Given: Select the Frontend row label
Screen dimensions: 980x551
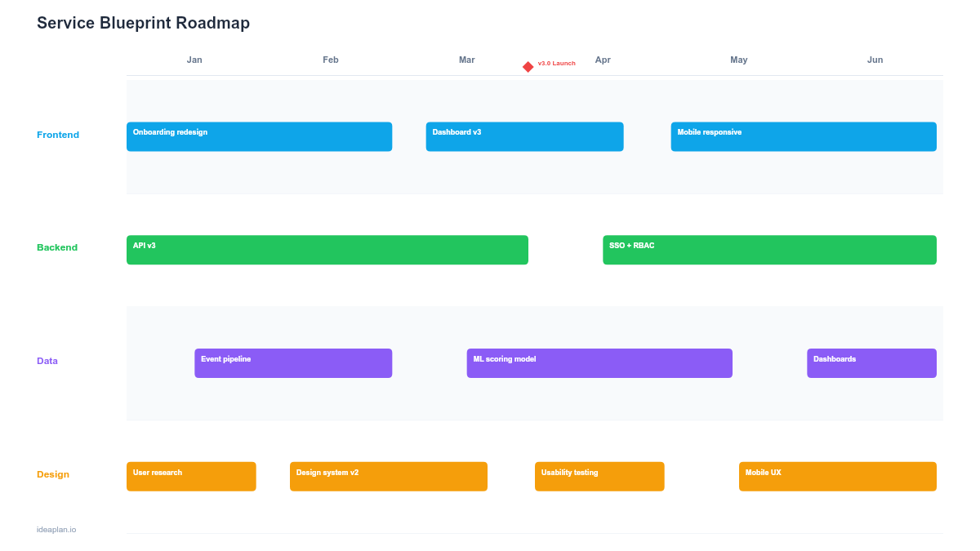Looking at the screenshot, I should pyautogui.click(x=58, y=135).
